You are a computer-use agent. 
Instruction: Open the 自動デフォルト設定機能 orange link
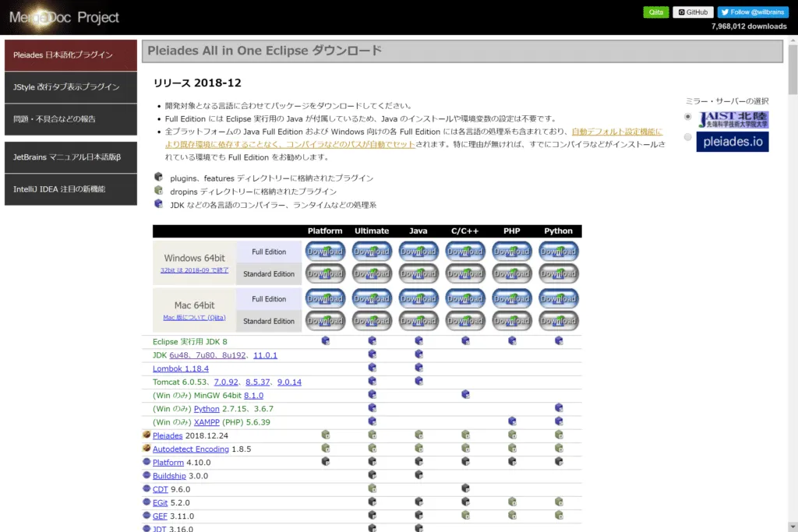617,132
